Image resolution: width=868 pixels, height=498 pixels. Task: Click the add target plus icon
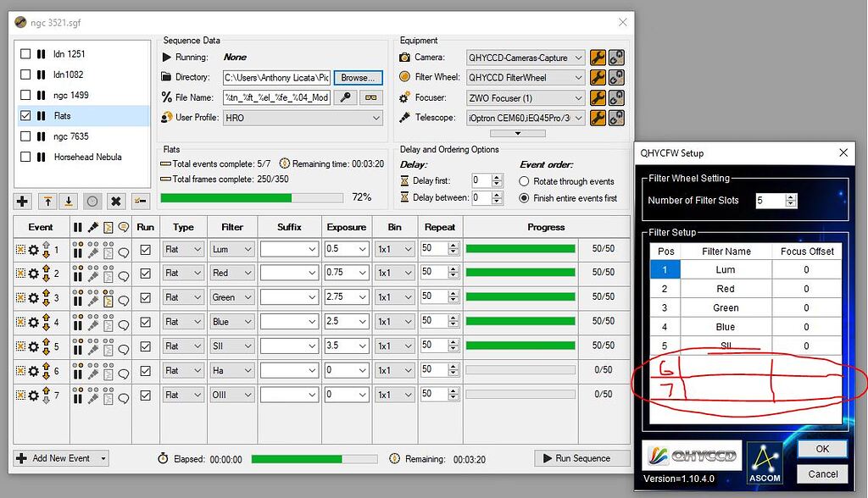click(23, 202)
